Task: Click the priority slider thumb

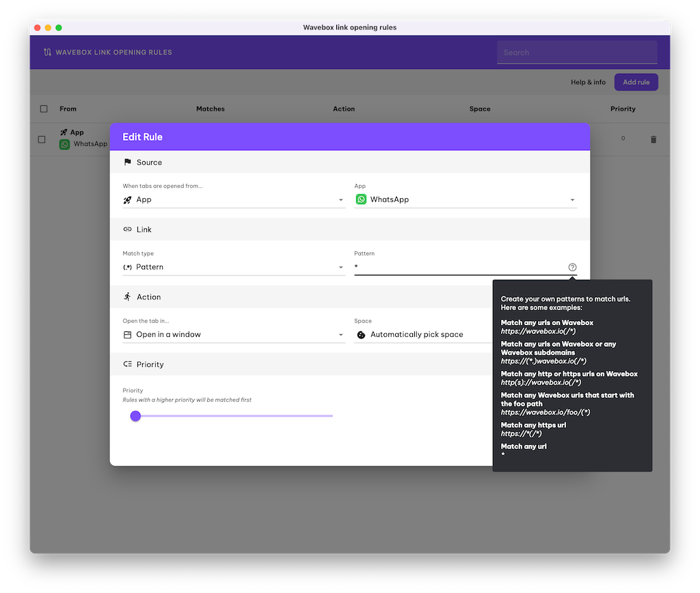Action: [x=135, y=416]
